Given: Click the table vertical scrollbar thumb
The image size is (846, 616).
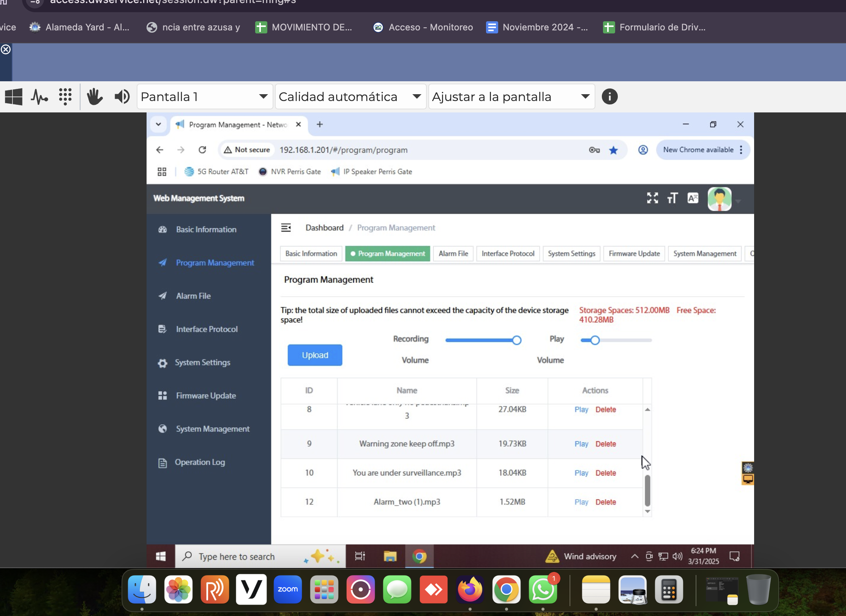Looking at the screenshot, I should point(647,490).
